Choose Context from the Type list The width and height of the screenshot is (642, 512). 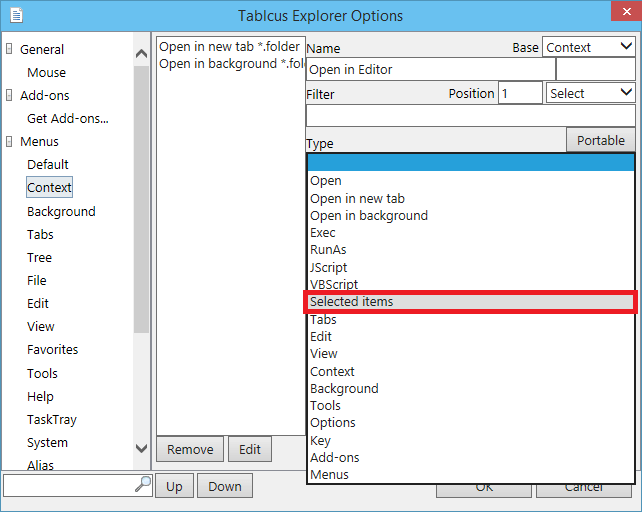(471, 371)
